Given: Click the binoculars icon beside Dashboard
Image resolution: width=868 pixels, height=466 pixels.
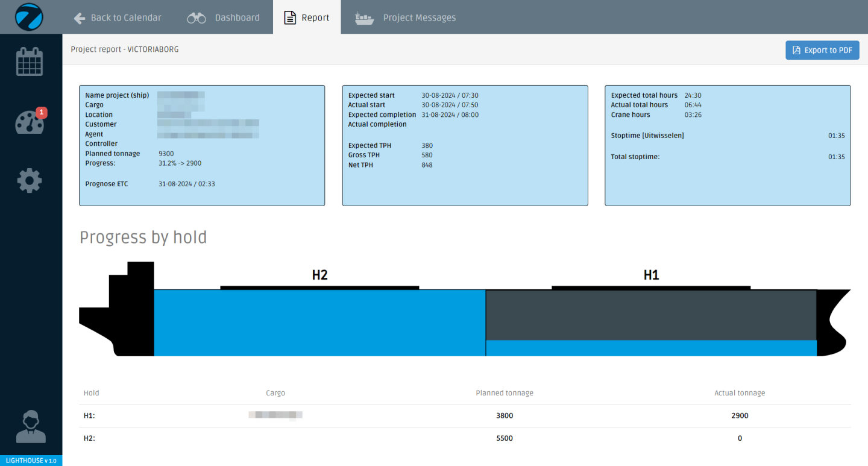Looking at the screenshot, I should [x=197, y=17].
